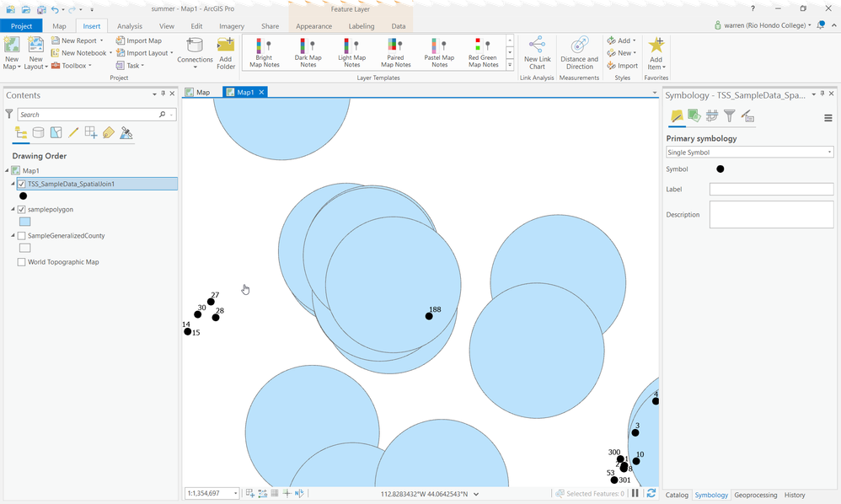Open symbology display filters funnel icon

(730, 115)
